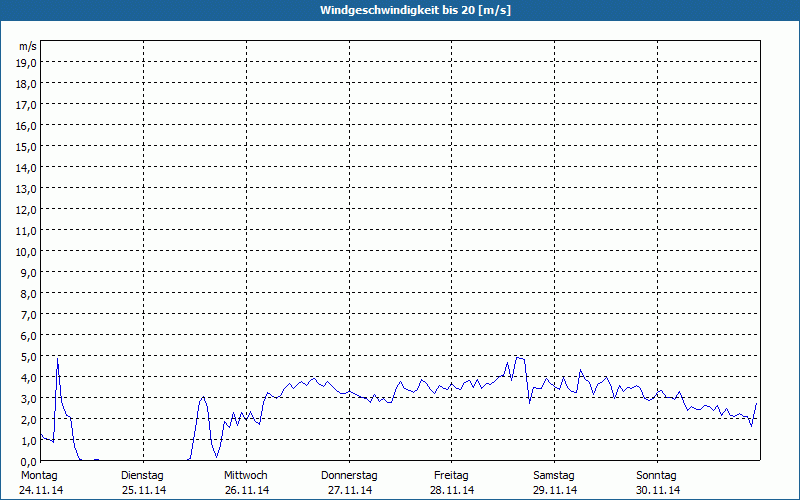Click the Dienstag day label

pos(142,475)
